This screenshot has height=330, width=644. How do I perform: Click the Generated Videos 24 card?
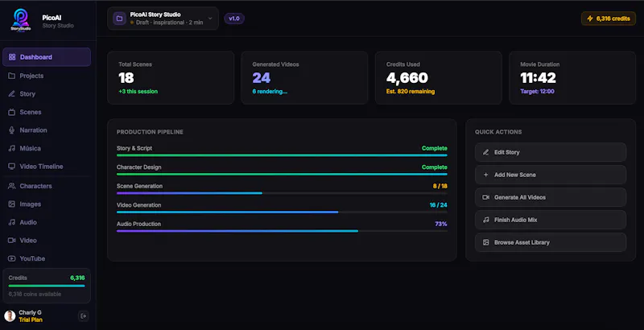[304, 77]
